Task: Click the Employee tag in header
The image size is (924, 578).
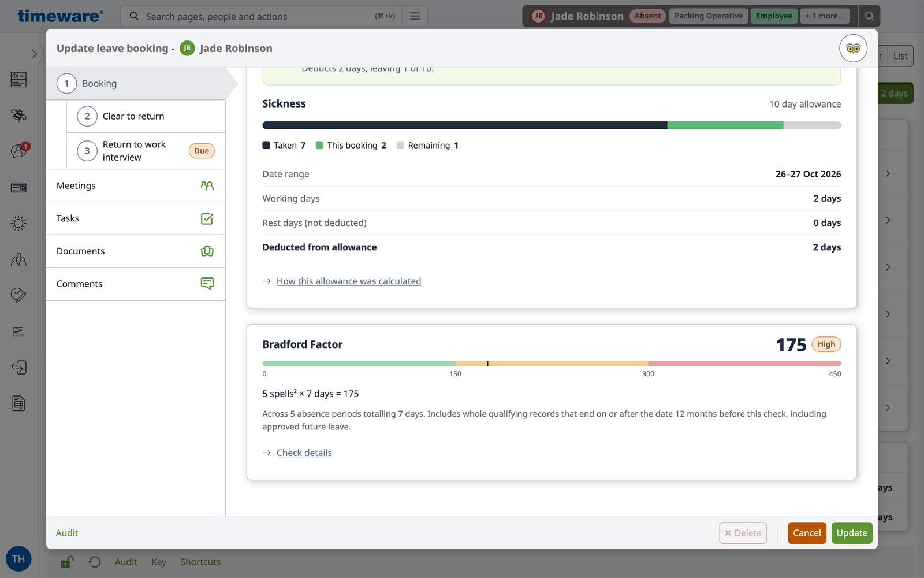Action: pyautogui.click(x=774, y=16)
